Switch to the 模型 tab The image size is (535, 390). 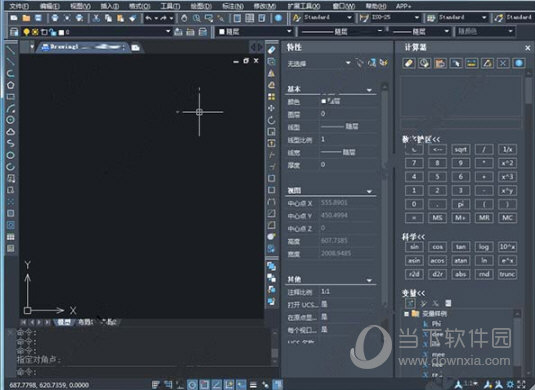pos(64,322)
